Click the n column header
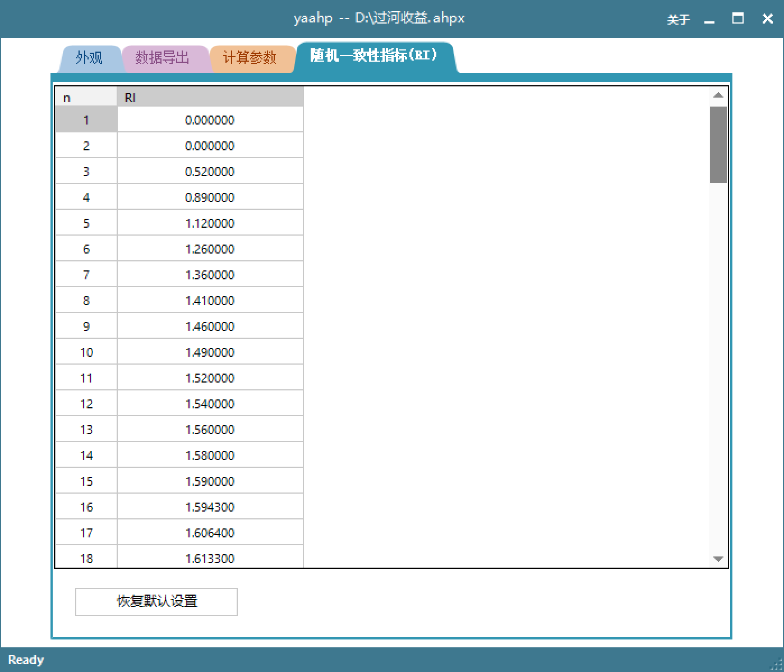Image resolution: width=784 pixels, height=672 pixels. pos(86,98)
